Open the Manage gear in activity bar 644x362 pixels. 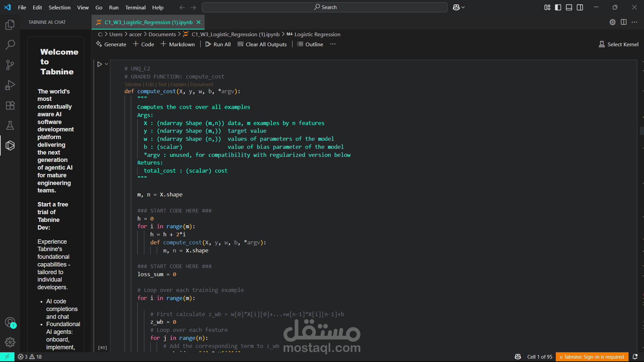tap(10, 342)
